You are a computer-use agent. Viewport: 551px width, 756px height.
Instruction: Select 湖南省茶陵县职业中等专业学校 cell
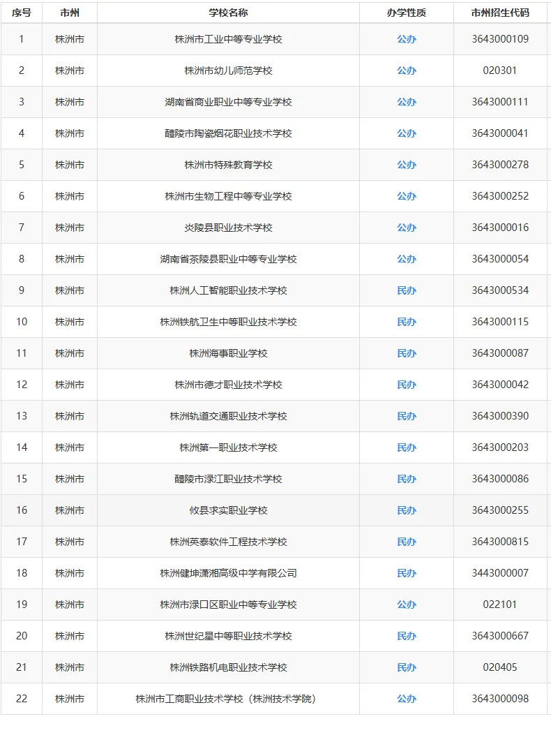pyautogui.click(x=228, y=259)
